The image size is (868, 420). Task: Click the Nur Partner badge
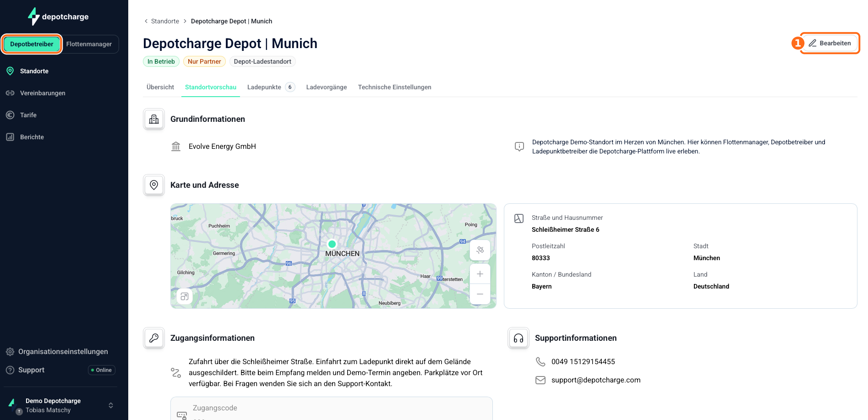tap(204, 61)
